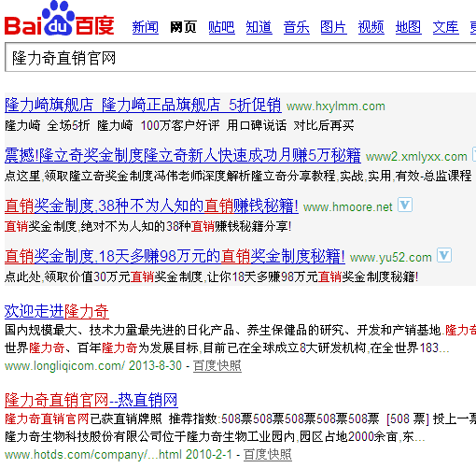Open the 隆力崎旗舰店 5折促销 ad link
This screenshot has height=468, width=476.
143,105
